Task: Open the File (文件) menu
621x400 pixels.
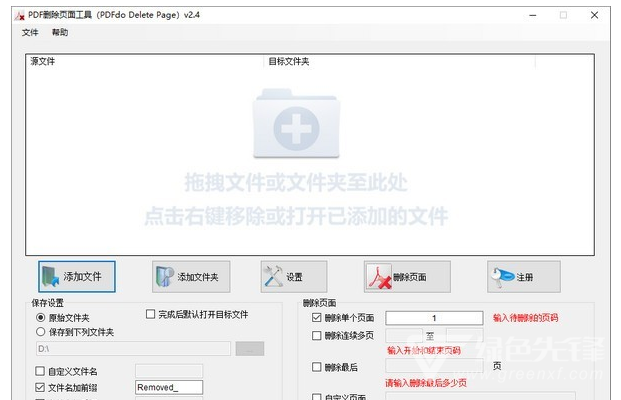Action: (30, 33)
